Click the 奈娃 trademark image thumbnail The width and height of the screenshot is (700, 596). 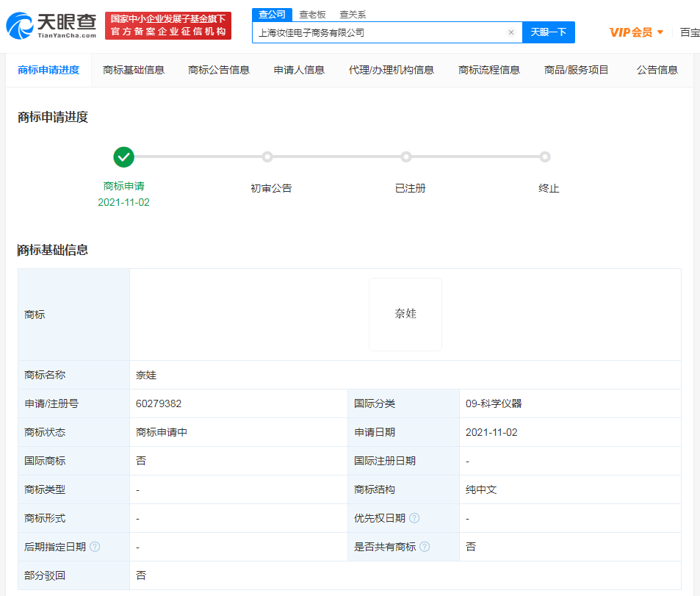405,314
